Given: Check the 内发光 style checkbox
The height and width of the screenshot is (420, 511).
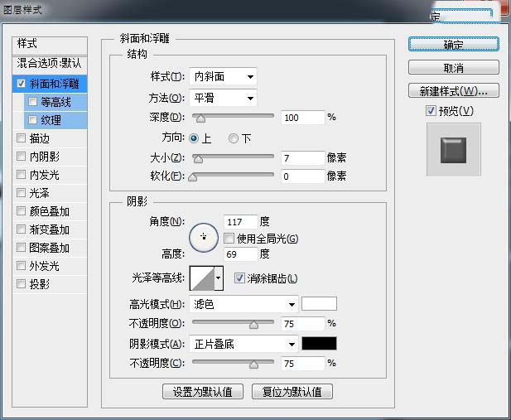Looking at the screenshot, I should 22,175.
